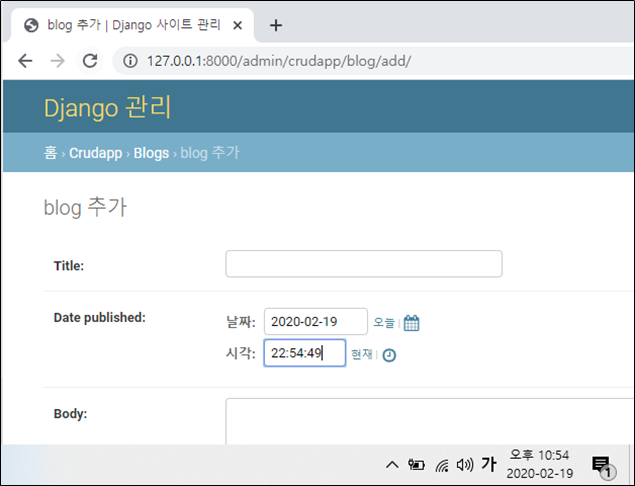
Task: Open volume speaker tray icon
Action: [465, 465]
